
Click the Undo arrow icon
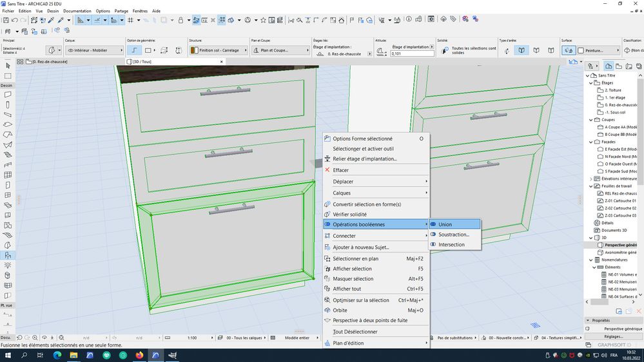pyautogui.click(x=14, y=20)
